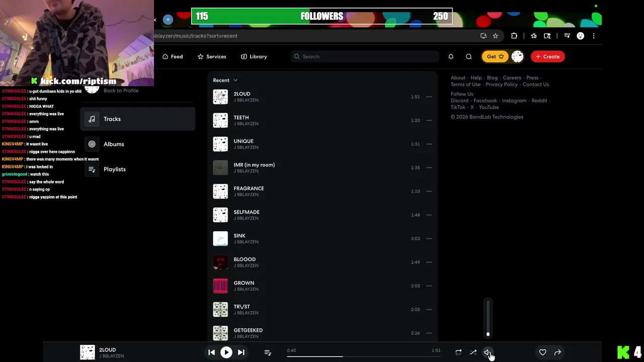Open the Privacy Policy link
This screenshot has height=362, width=644.
pos(502,84)
